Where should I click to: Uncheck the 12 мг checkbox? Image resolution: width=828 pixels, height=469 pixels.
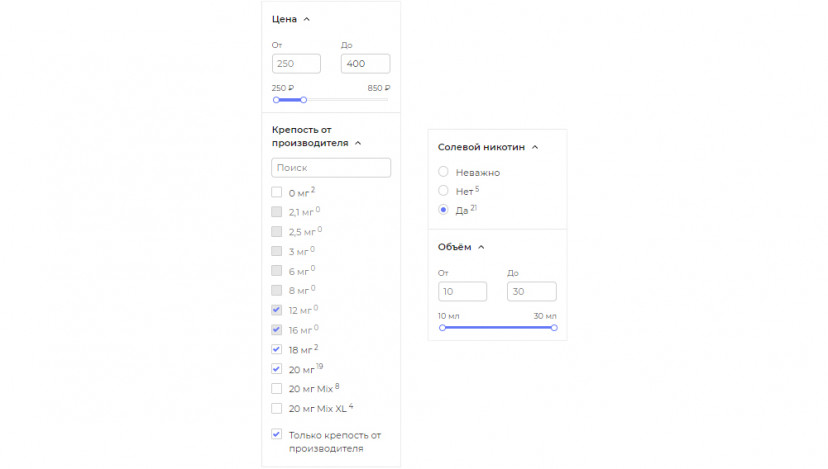[x=277, y=310]
